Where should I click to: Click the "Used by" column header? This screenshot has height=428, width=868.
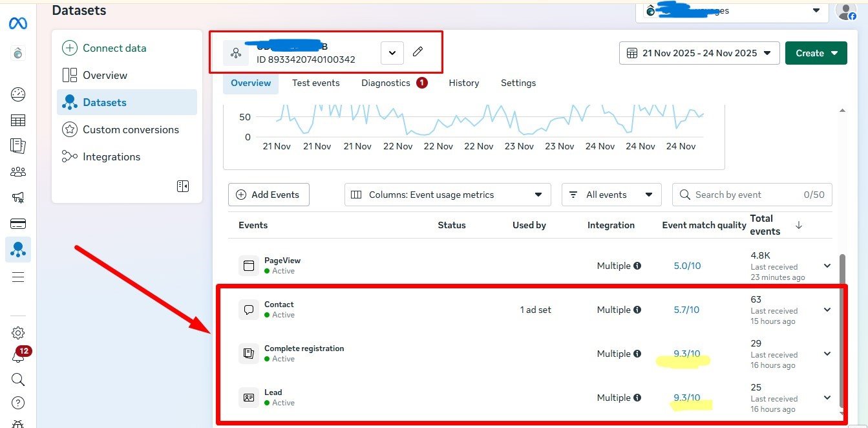pyautogui.click(x=529, y=225)
